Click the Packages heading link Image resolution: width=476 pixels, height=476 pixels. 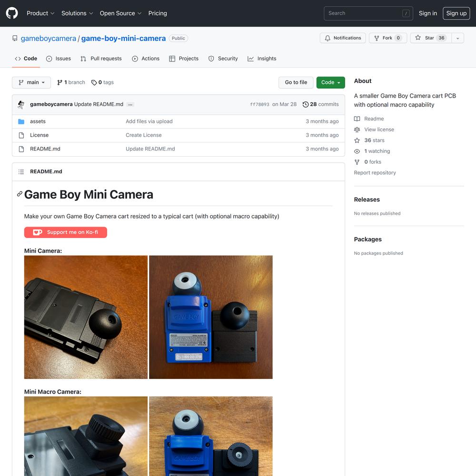pos(367,239)
